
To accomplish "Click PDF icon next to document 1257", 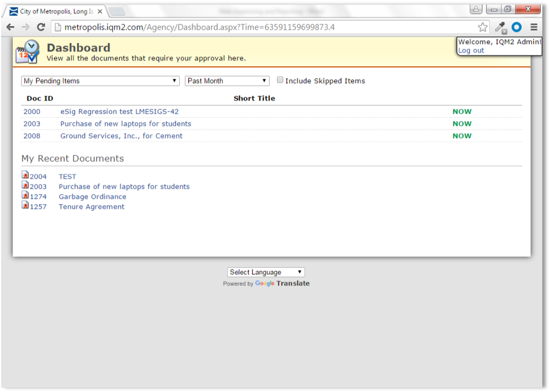I will pos(26,204).
